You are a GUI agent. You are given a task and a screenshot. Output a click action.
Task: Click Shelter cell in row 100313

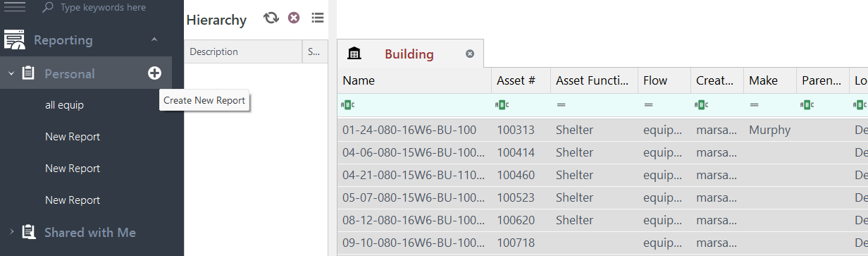tap(594, 130)
